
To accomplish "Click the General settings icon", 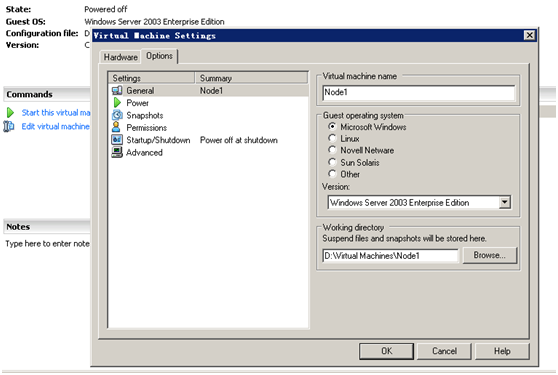I will coord(117,90).
